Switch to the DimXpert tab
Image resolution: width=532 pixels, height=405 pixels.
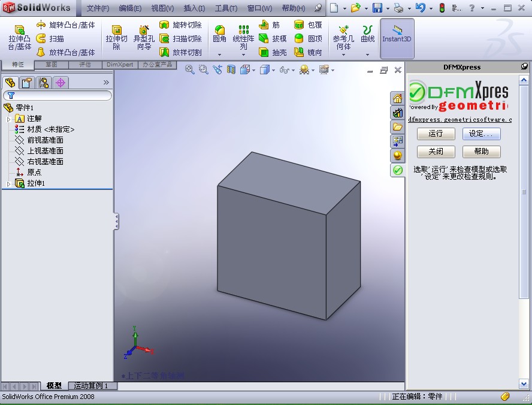pyautogui.click(x=120, y=65)
